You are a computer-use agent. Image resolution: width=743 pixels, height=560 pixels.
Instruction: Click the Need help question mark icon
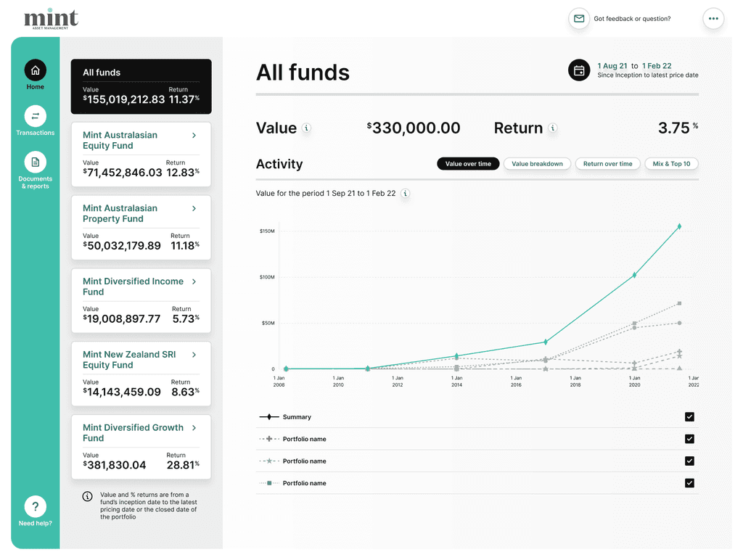point(35,506)
